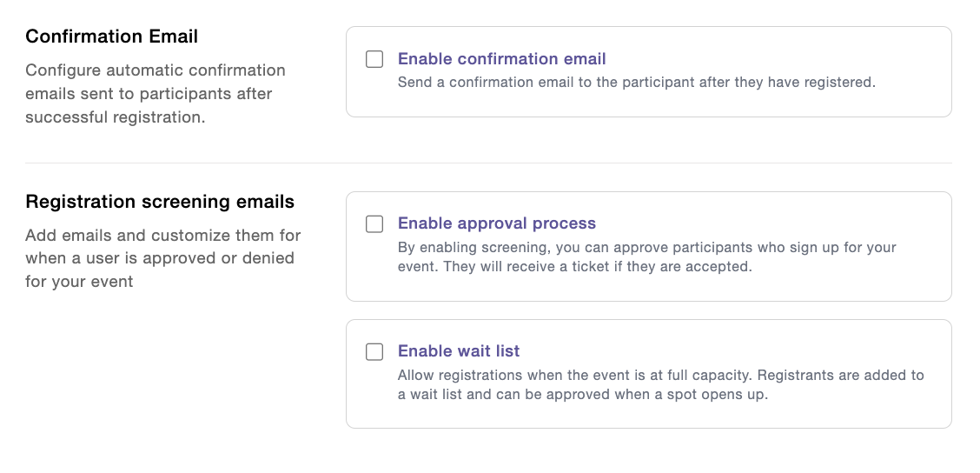Click the divider line between sections
The image size is (980, 473).
tap(489, 163)
